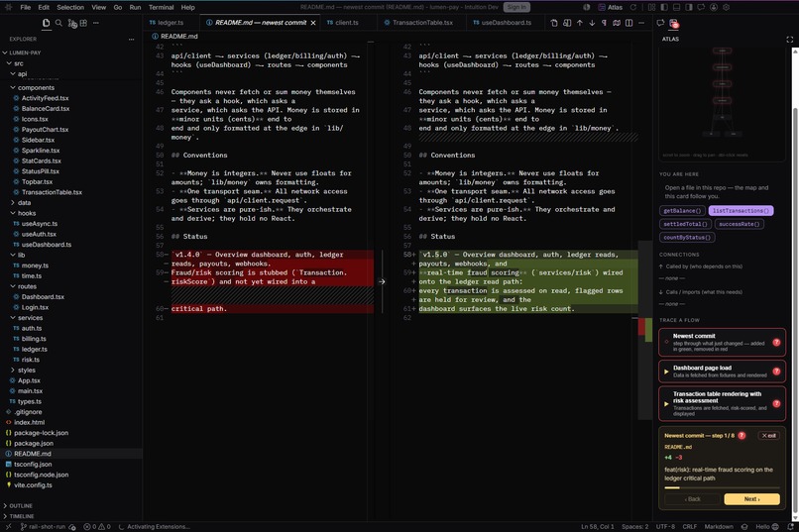The image size is (799, 532).
Task: Start the Dashboard page load flow
Action: (x=722, y=372)
